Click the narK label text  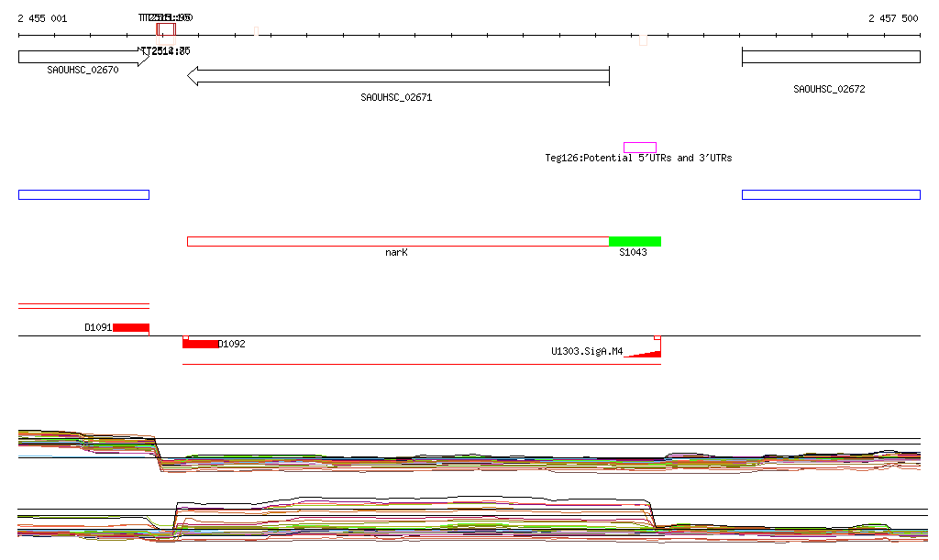pyautogui.click(x=396, y=252)
